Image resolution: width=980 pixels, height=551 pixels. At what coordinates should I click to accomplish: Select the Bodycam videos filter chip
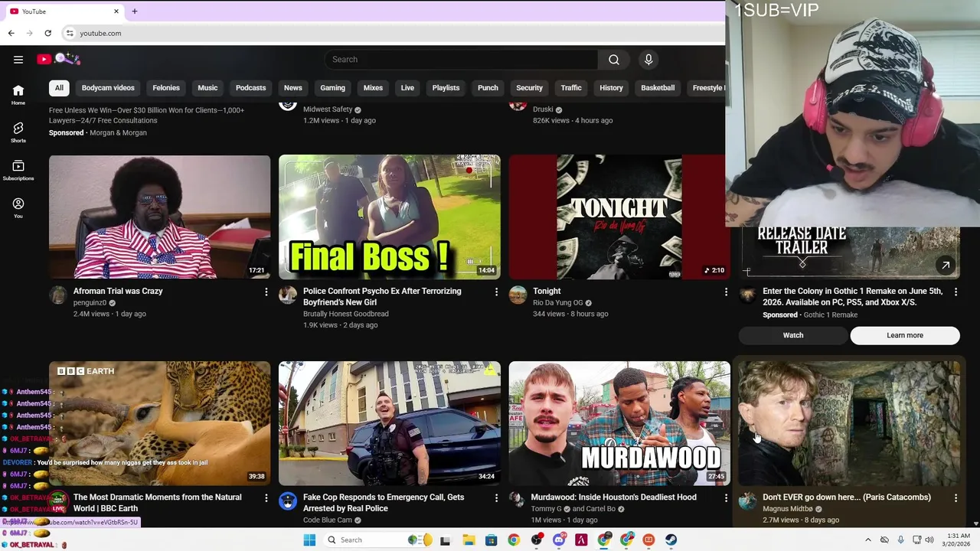coord(108,88)
